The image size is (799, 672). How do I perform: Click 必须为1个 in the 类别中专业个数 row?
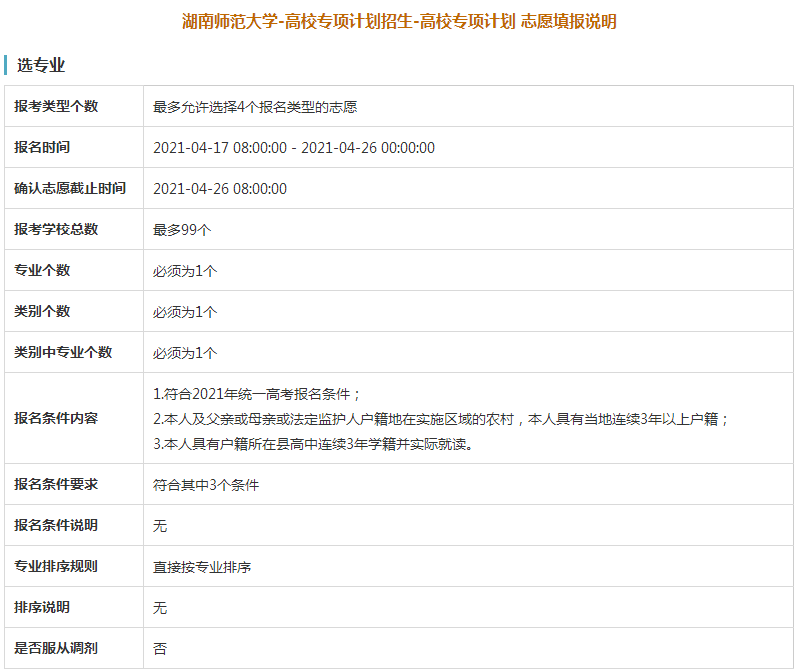click(185, 353)
